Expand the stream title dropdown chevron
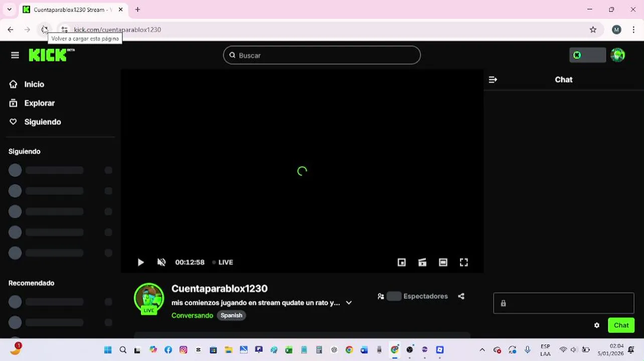 (x=349, y=303)
